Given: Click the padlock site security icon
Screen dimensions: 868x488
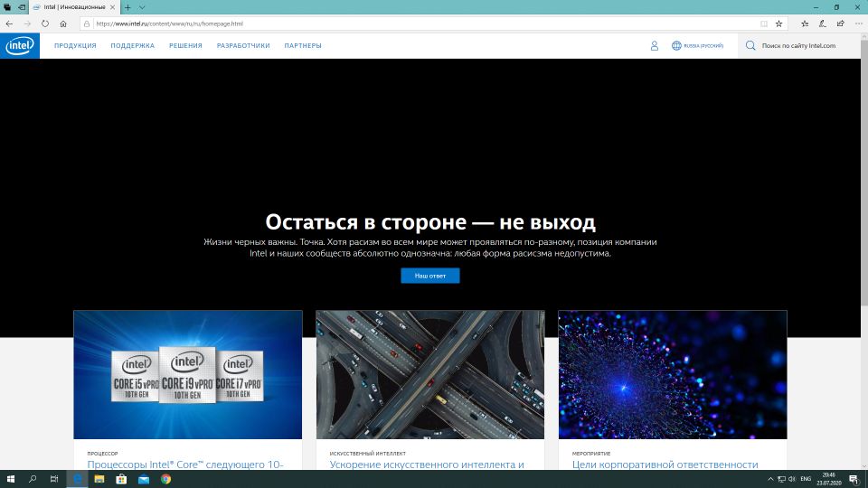Looking at the screenshot, I should 87,23.
